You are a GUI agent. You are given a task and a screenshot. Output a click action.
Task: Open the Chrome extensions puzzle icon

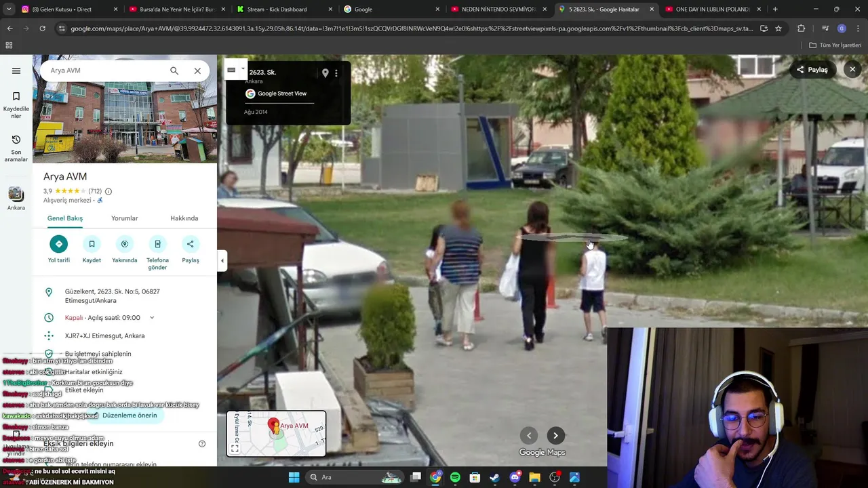[802, 28]
